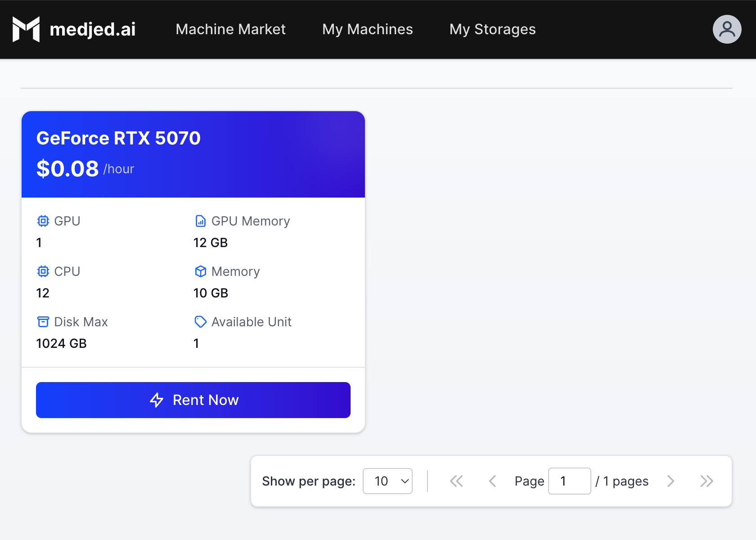Image resolution: width=756 pixels, height=540 pixels.
Task: Click the Disk Max storage icon
Action: click(43, 321)
